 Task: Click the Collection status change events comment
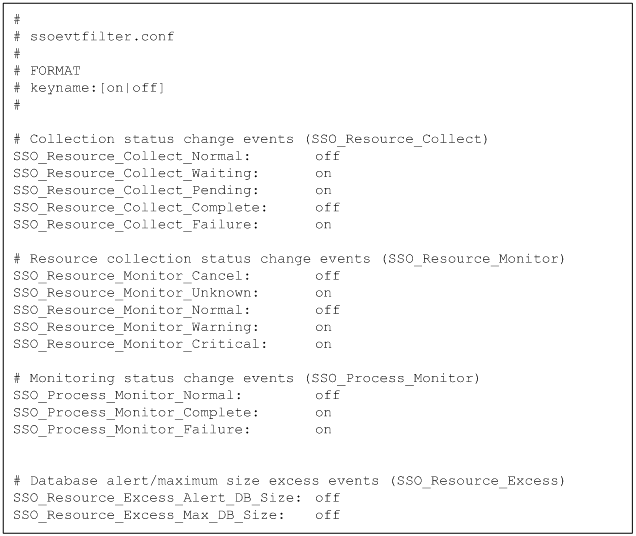[x=250, y=139]
